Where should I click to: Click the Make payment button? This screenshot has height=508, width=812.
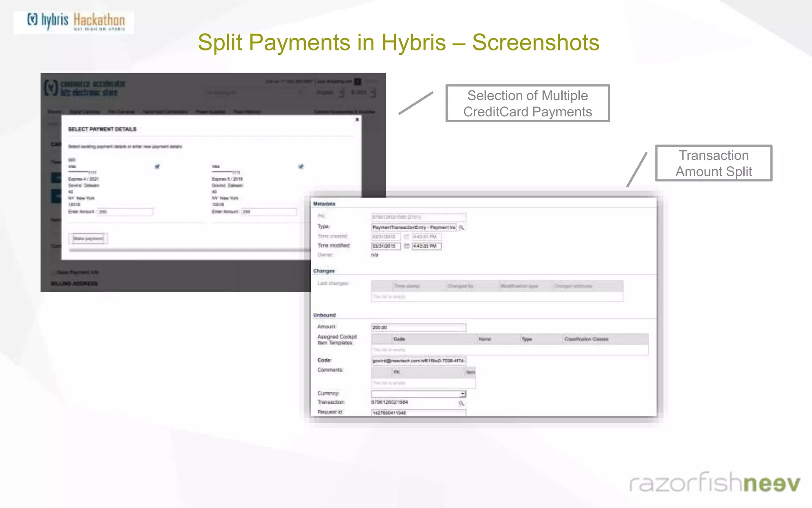pos(88,239)
